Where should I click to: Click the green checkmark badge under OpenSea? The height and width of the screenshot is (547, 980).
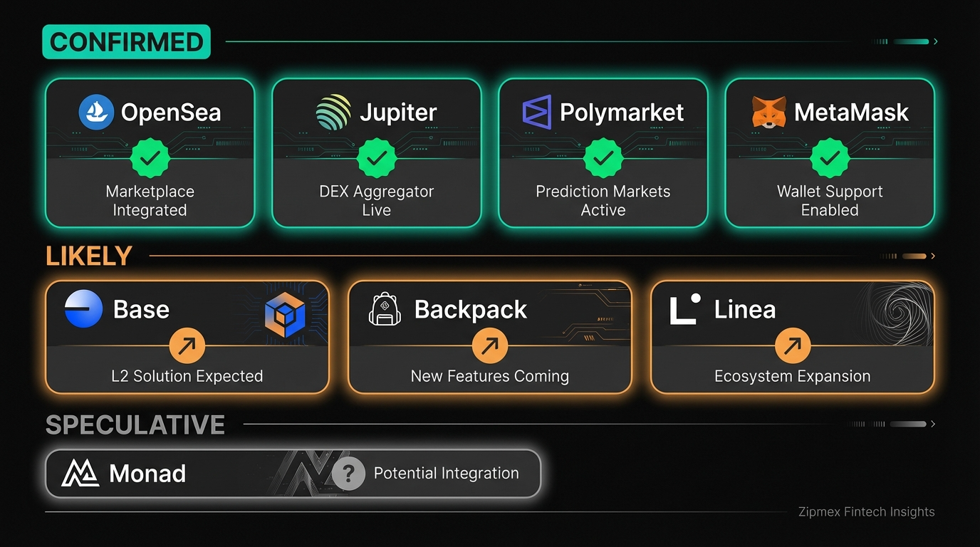coord(150,158)
